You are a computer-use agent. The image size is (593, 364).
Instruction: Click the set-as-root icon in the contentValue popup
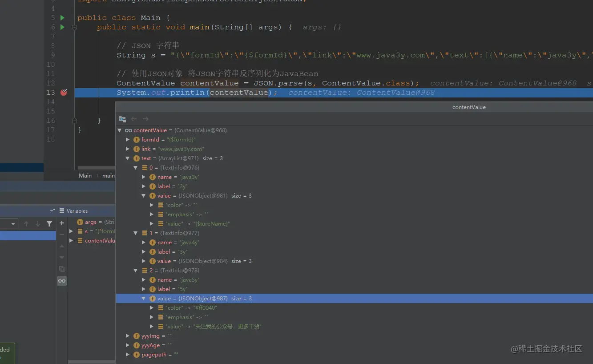coord(122,119)
